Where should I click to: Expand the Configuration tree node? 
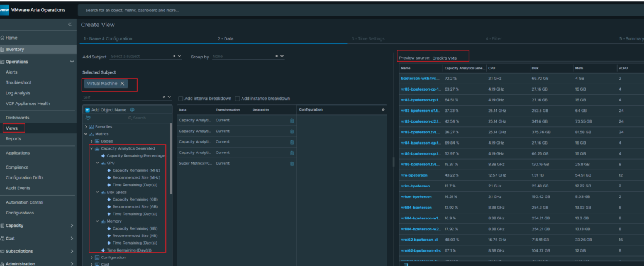pos(92,258)
